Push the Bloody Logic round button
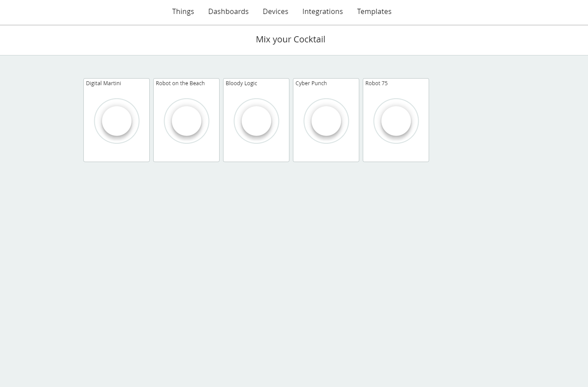Viewport: 588px width, 387px height. pyautogui.click(x=256, y=121)
